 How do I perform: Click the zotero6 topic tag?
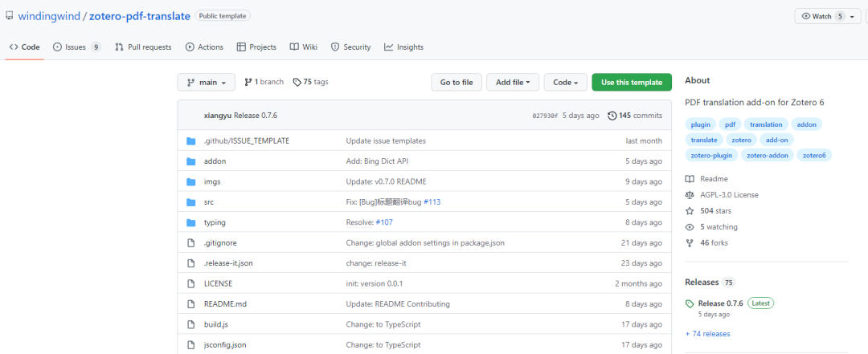814,156
